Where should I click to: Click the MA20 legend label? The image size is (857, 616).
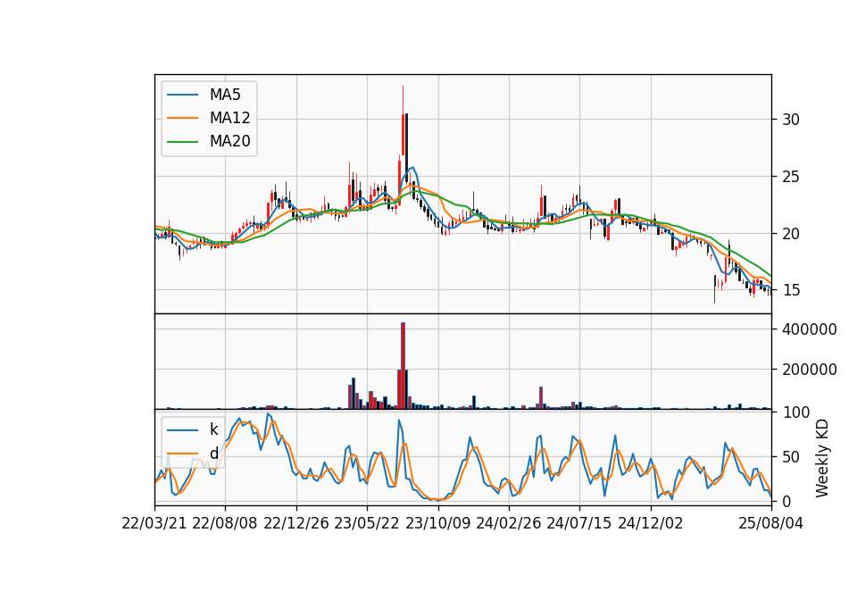pyautogui.click(x=229, y=141)
